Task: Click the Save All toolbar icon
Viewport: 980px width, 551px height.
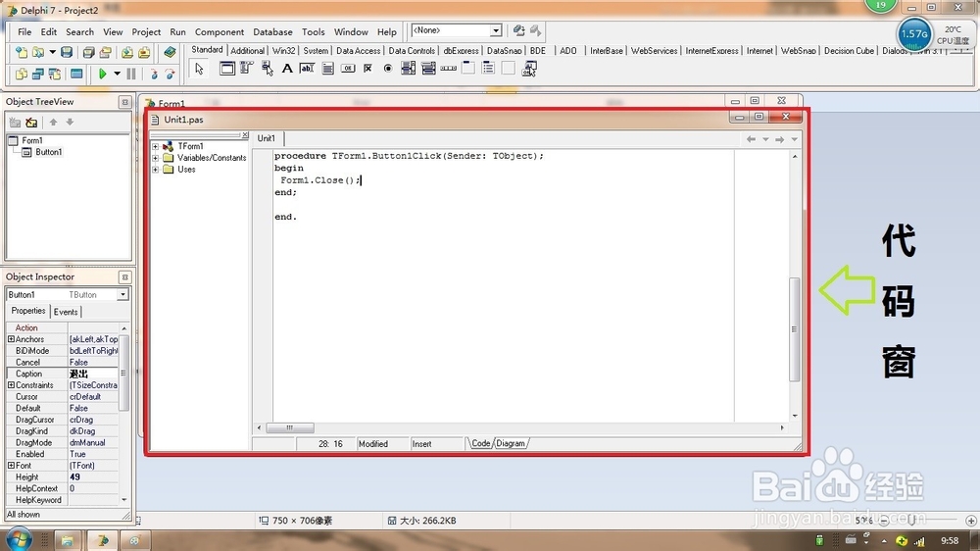Action: [x=89, y=53]
